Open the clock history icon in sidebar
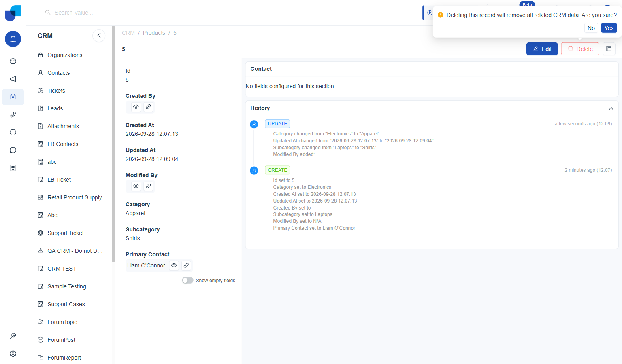 click(x=13, y=133)
